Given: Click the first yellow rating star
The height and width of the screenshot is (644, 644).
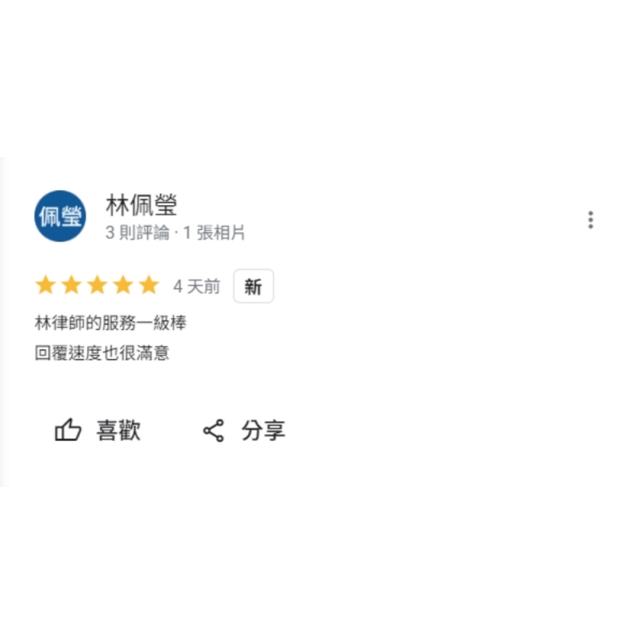Looking at the screenshot, I should (46, 285).
